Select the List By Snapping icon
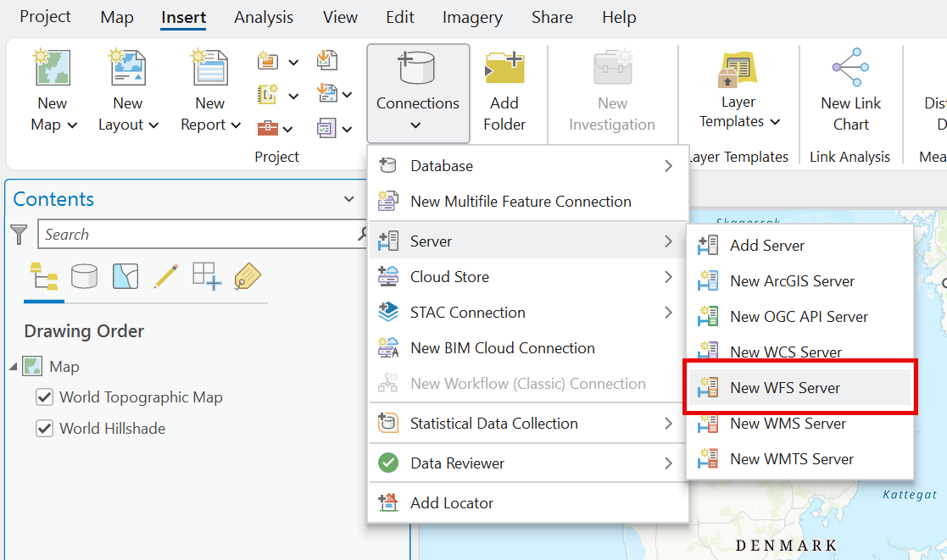Screen dimensions: 947x560 pos(207,276)
